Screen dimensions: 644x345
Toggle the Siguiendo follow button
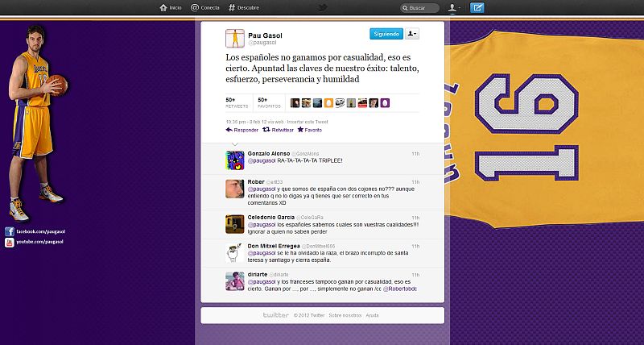pos(386,34)
